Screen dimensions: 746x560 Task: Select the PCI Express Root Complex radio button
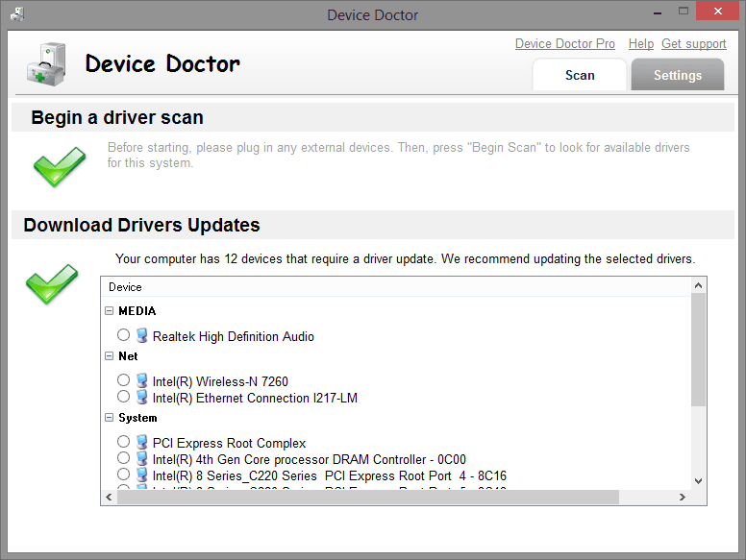(123, 441)
